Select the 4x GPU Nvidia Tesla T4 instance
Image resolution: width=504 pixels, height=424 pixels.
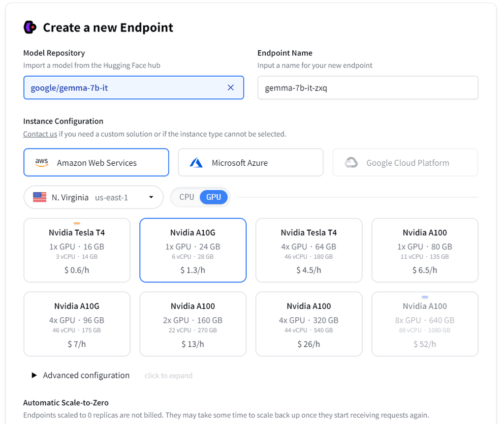click(x=309, y=250)
